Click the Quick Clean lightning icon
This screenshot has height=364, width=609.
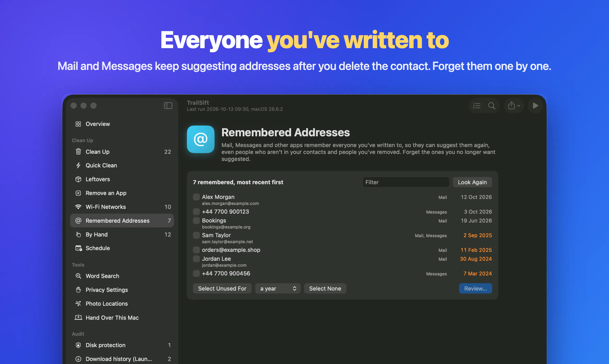point(78,165)
